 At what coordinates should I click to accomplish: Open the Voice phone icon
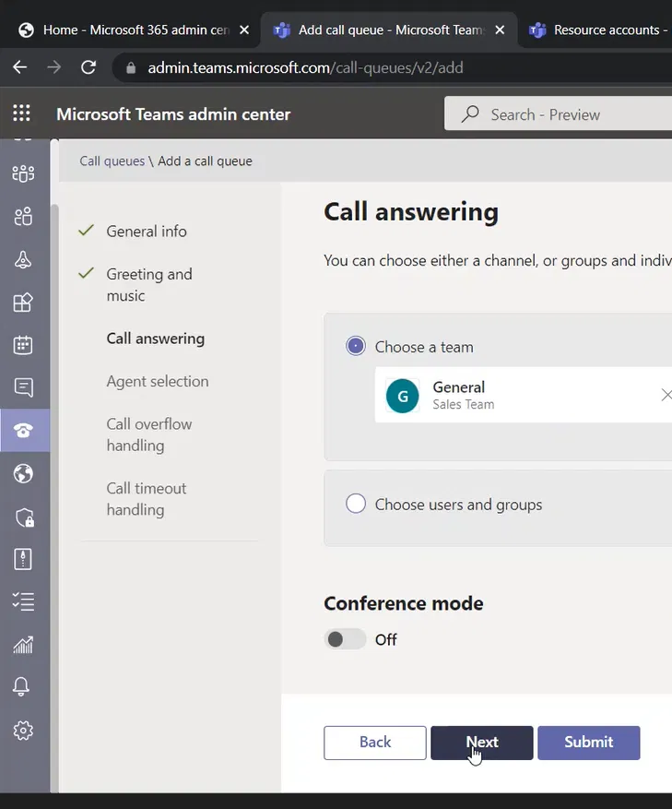23,430
